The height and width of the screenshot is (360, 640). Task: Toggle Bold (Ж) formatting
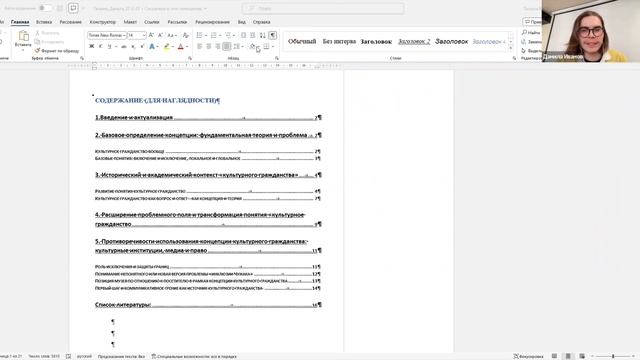click(x=91, y=47)
